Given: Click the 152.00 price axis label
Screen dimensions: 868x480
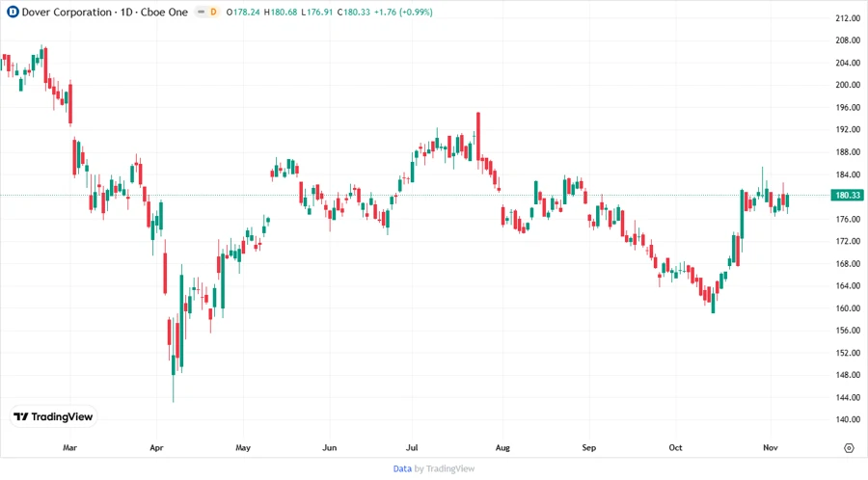Looking at the screenshot, I should pyautogui.click(x=848, y=353).
